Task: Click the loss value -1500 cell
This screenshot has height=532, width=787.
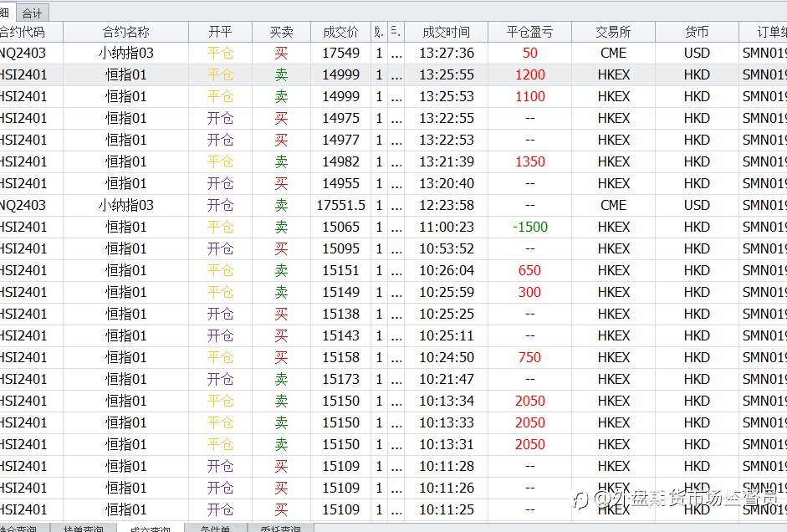Action: pos(529,227)
